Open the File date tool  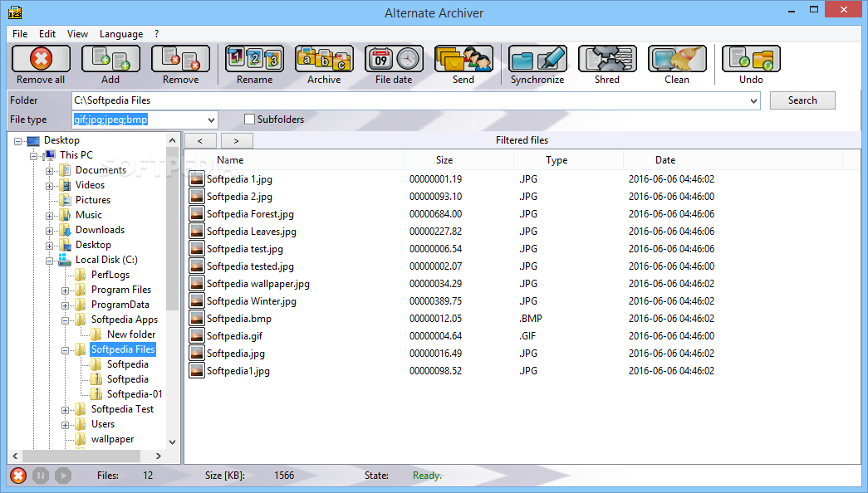tap(395, 59)
